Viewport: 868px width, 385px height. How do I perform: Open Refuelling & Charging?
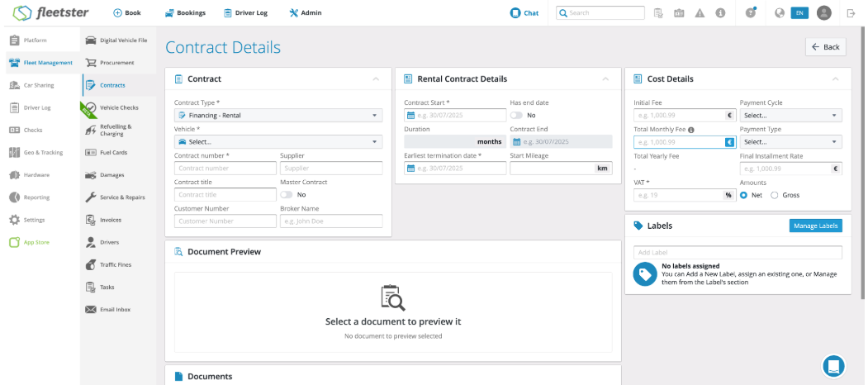[x=119, y=131]
